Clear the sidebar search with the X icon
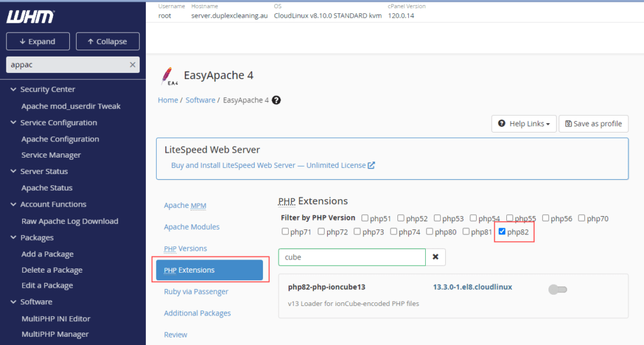Screen dimensions: 644x345 pyautogui.click(x=132, y=65)
